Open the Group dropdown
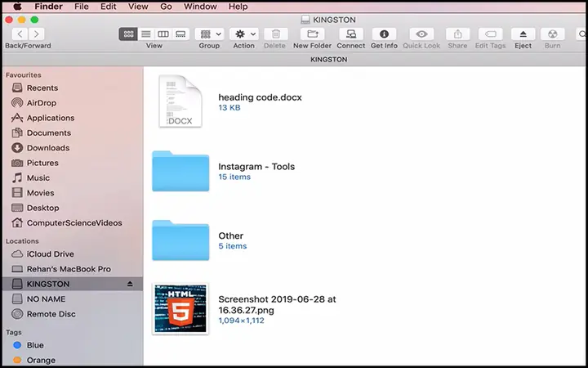This screenshot has height=368, width=588. (x=209, y=34)
